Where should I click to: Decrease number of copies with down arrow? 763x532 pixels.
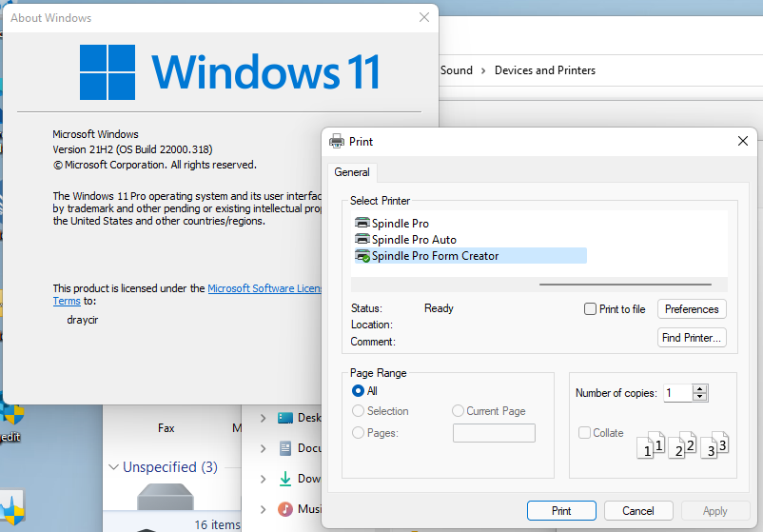pyautogui.click(x=700, y=397)
